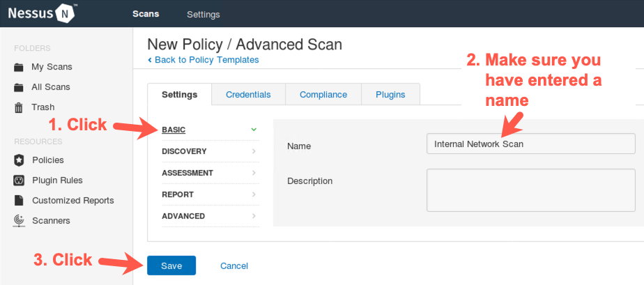Open Plugin Rules label in sidebar
Viewport: 644px width, 285px height.
pos(57,180)
